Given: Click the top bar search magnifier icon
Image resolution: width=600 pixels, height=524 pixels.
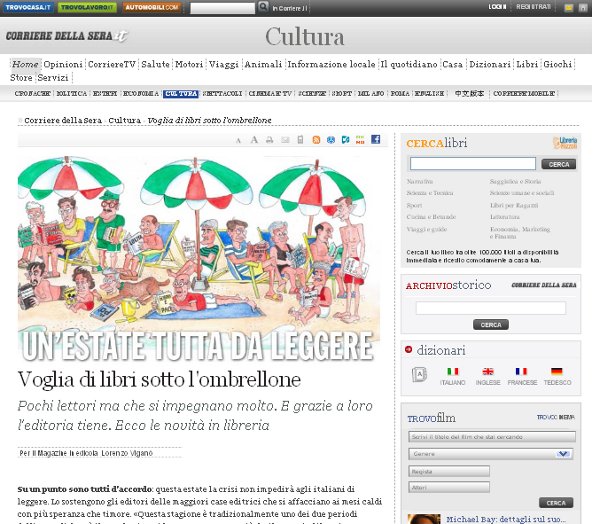Looking at the screenshot, I should 263,7.
